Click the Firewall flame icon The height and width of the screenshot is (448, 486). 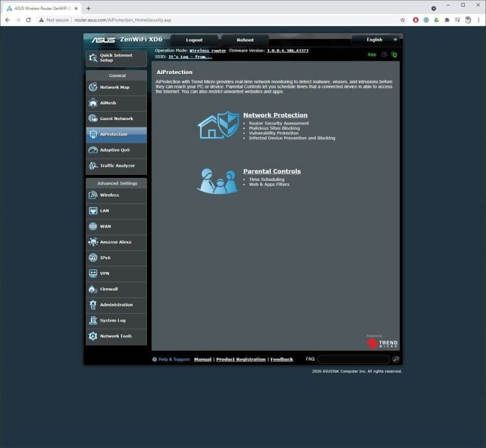(93, 289)
